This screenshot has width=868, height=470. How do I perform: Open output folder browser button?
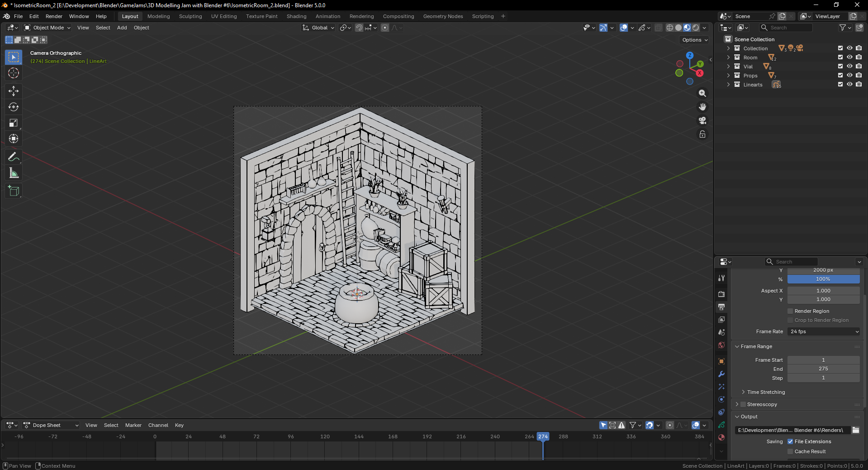pos(856,430)
